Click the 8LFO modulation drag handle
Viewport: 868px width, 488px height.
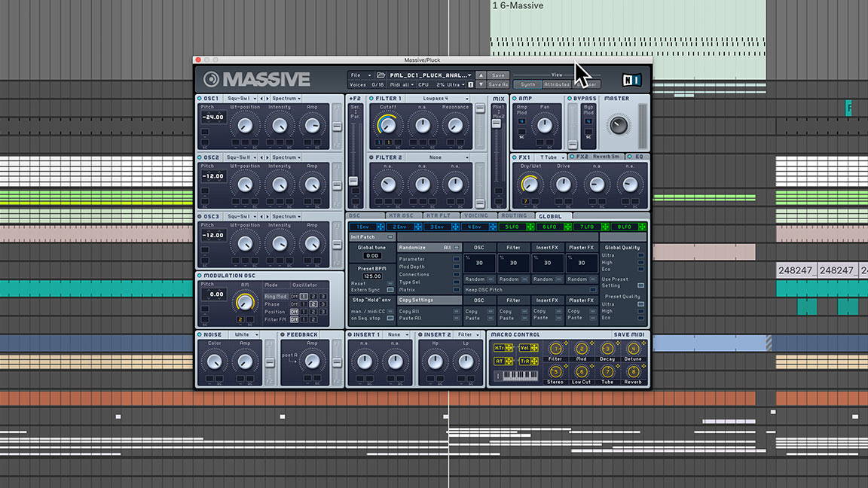pyautogui.click(x=642, y=227)
